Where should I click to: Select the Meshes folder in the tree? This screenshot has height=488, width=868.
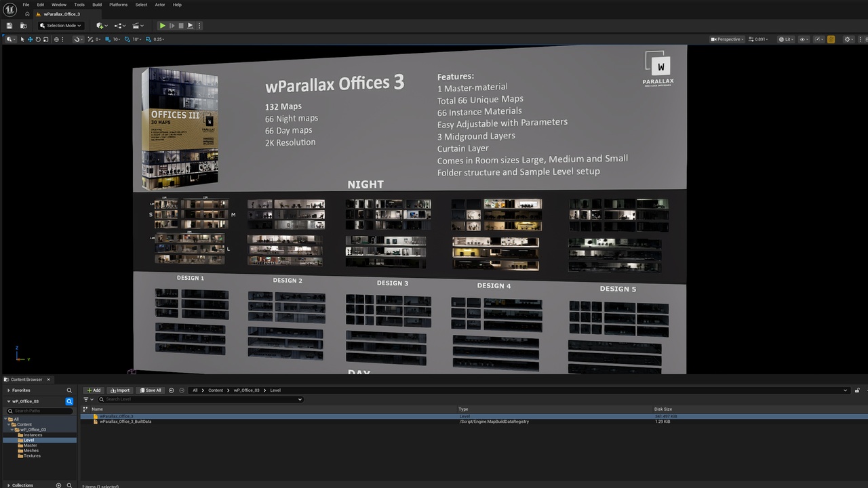(x=31, y=451)
